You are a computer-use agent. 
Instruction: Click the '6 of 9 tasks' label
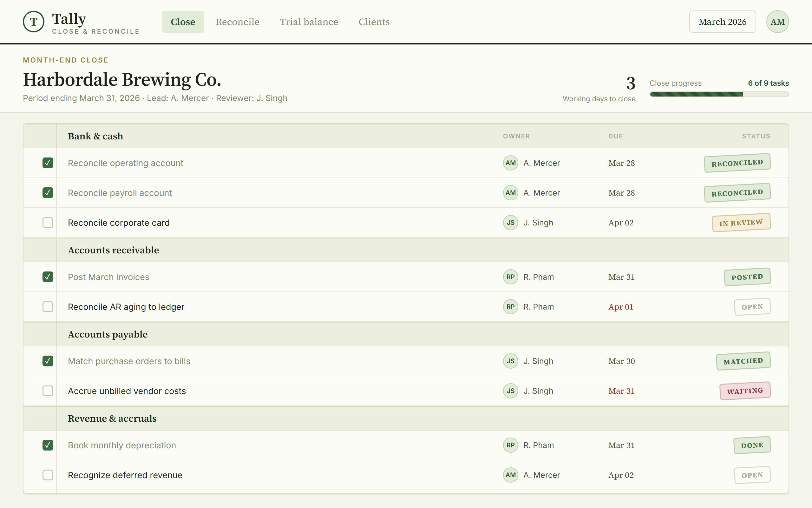click(768, 83)
